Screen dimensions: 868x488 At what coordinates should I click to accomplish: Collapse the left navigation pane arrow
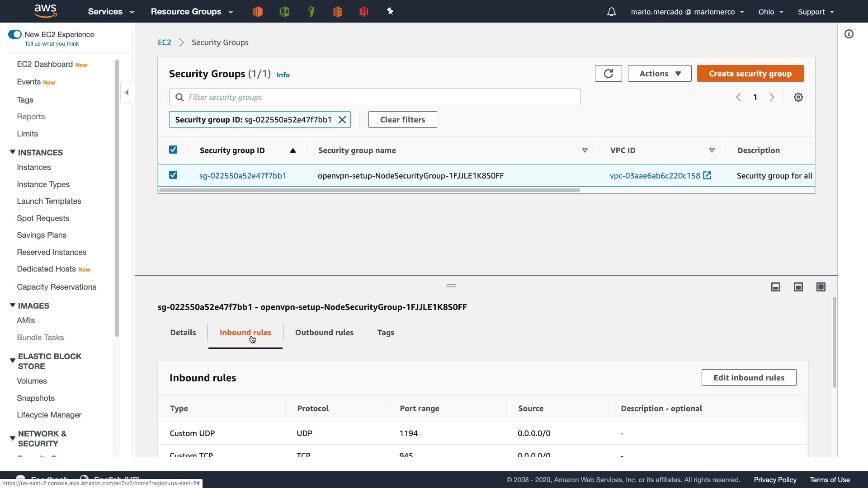coord(127,93)
